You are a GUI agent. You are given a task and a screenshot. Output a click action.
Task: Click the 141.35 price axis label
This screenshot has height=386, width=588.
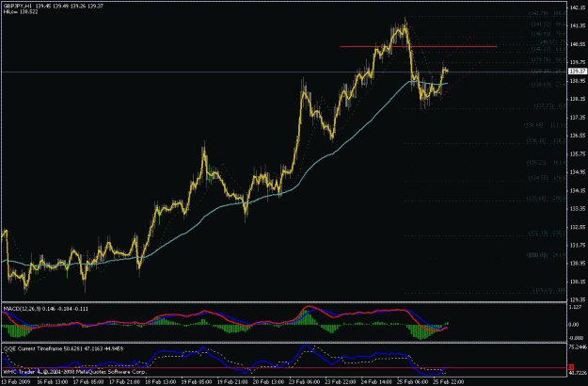pyautogui.click(x=578, y=25)
